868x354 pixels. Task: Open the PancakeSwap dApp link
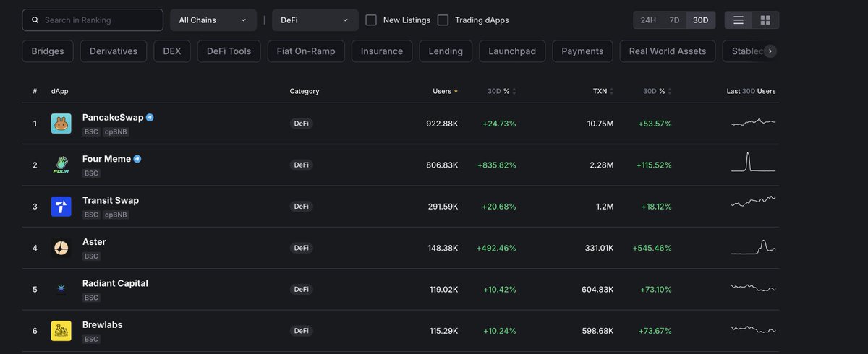coord(113,117)
